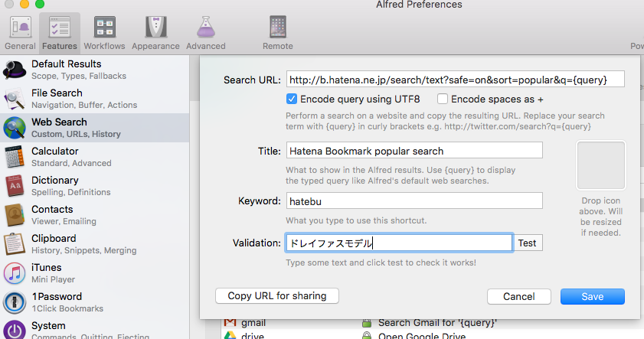The image size is (644, 339).
Task: Click the drop icon image well
Action: tap(601, 165)
